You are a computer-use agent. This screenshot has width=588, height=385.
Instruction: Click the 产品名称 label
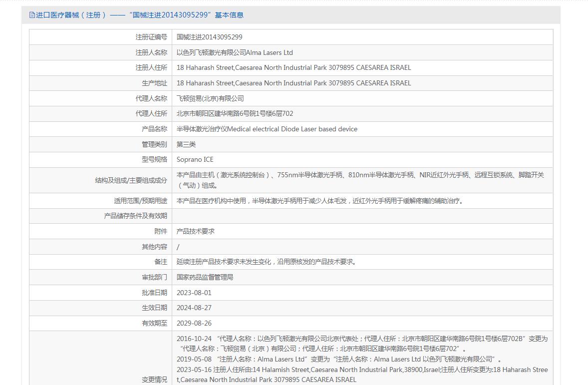[x=154, y=129]
